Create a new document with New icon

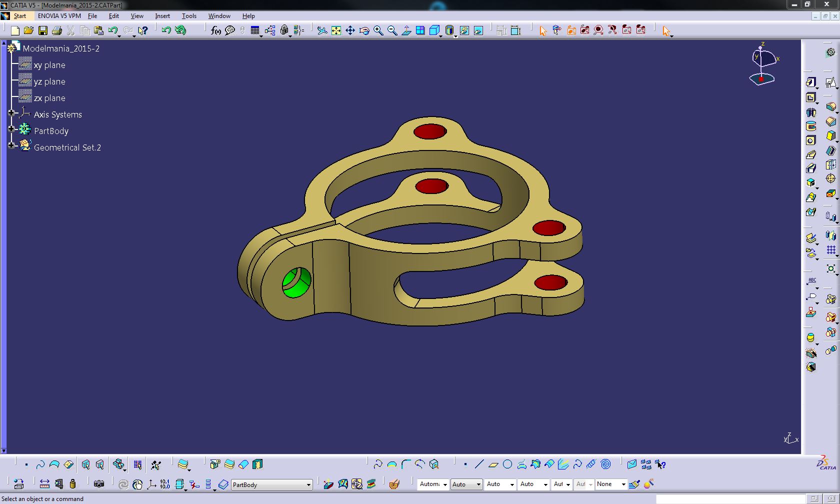[x=15, y=31]
